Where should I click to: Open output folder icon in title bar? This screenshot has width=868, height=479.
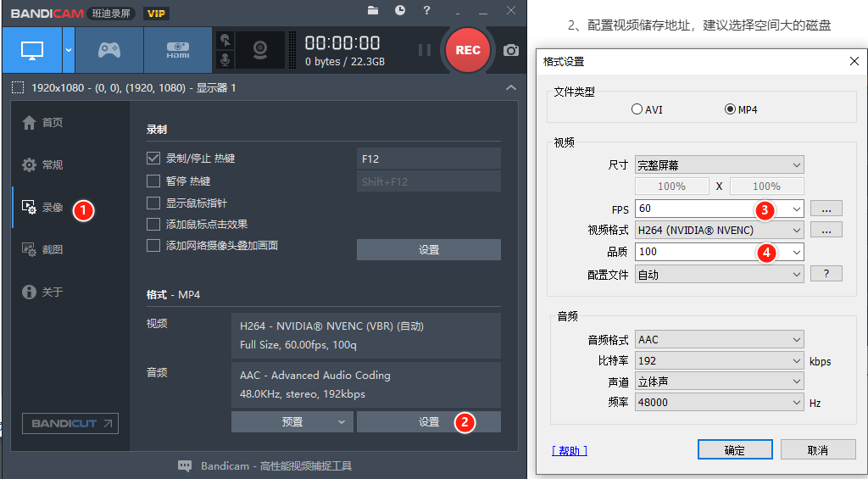tap(373, 10)
